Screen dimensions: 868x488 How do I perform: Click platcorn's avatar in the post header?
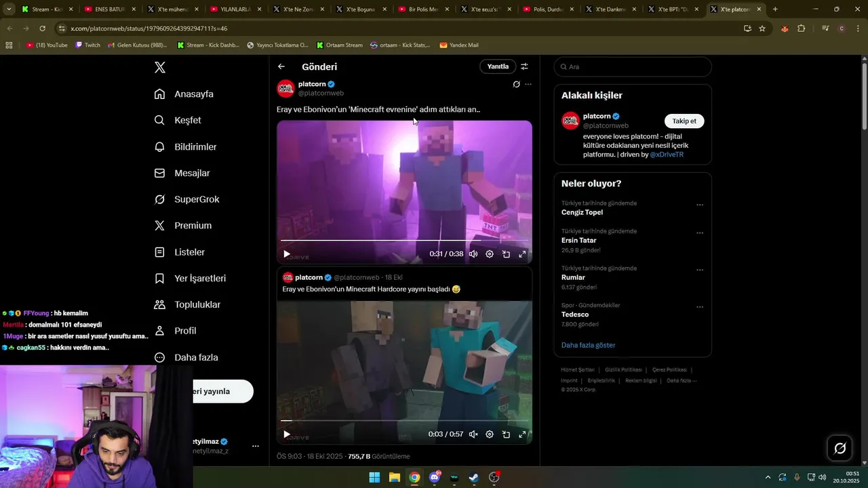(285, 88)
